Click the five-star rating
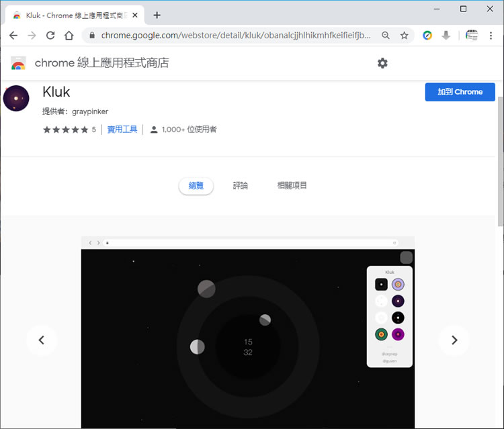Viewport: 504px width, 429px height. coord(66,130)
